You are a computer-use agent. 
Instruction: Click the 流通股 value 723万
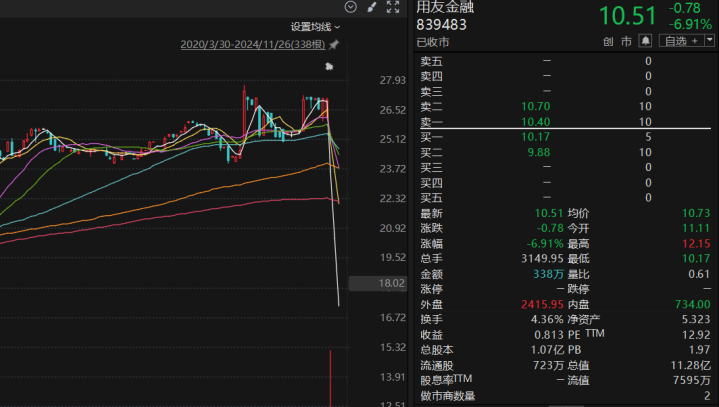[548, 365]
